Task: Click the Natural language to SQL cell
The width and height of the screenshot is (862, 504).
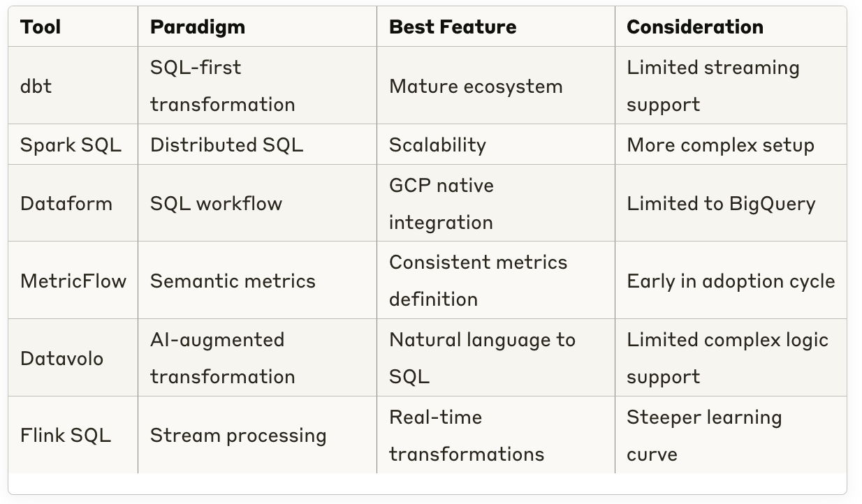Action: pyautogui.click(x=482, y=358)
